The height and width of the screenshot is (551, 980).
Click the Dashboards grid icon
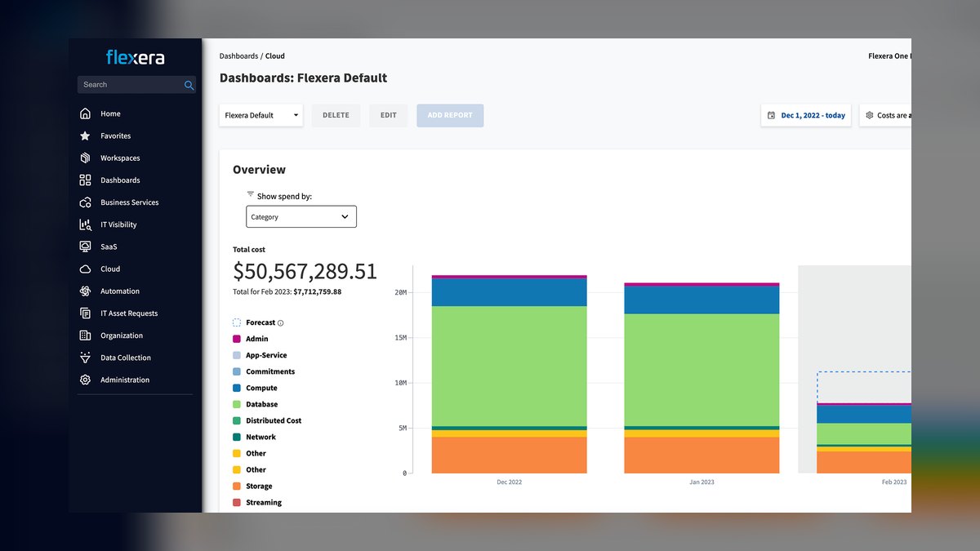click(85, 180)
